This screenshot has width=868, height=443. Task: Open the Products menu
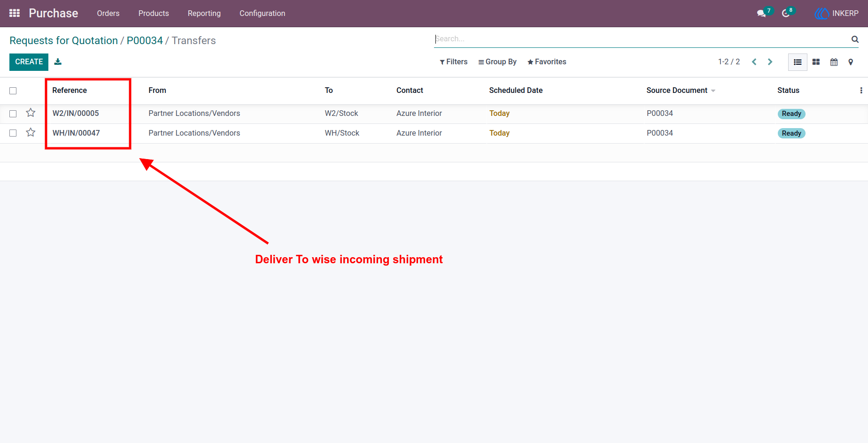tap(154, 14)
